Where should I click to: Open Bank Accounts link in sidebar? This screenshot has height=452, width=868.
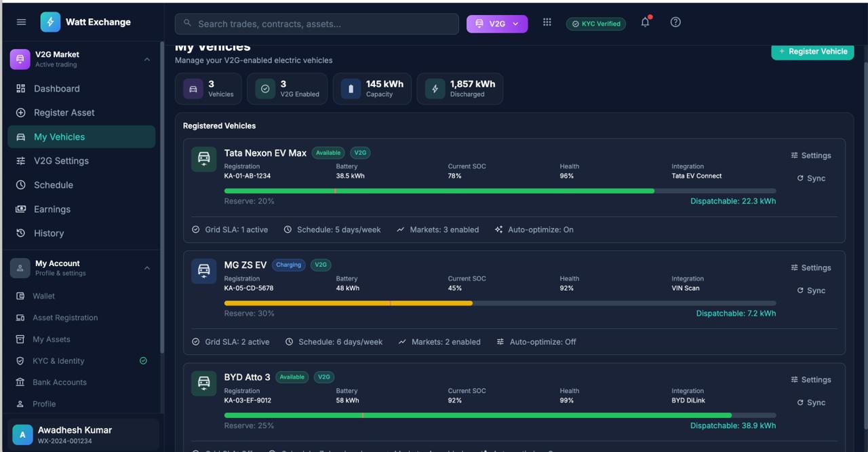coord(60,382)
